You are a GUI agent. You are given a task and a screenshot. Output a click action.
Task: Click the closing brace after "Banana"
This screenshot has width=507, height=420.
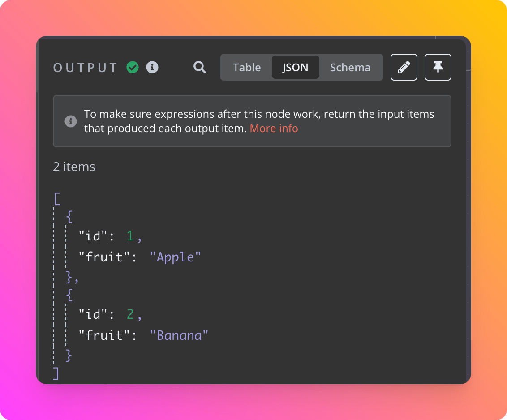[69, 355]
